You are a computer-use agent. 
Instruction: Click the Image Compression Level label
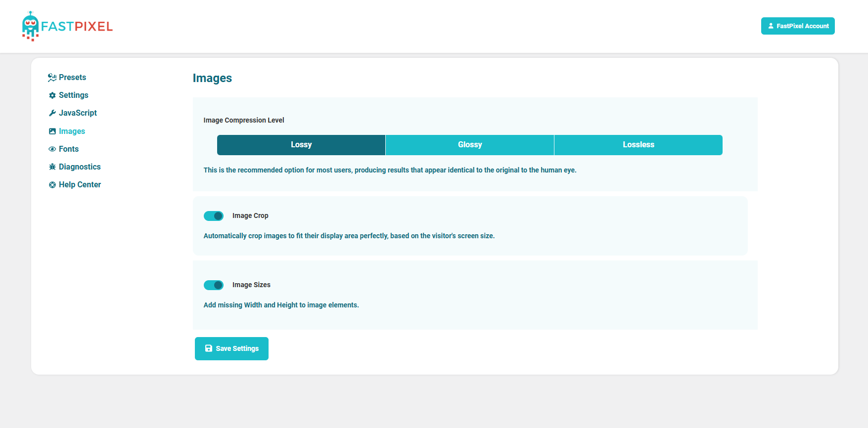click(244, 120)
